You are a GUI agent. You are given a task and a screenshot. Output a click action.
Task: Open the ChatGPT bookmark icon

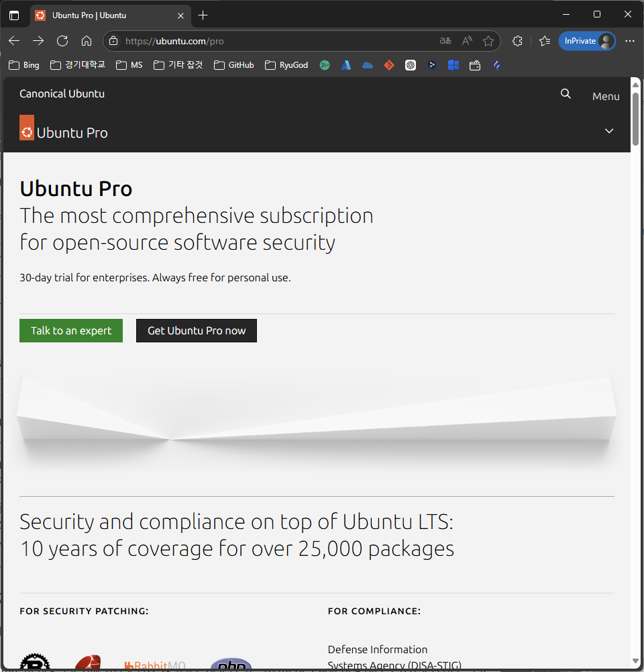(x=411, y=65)
